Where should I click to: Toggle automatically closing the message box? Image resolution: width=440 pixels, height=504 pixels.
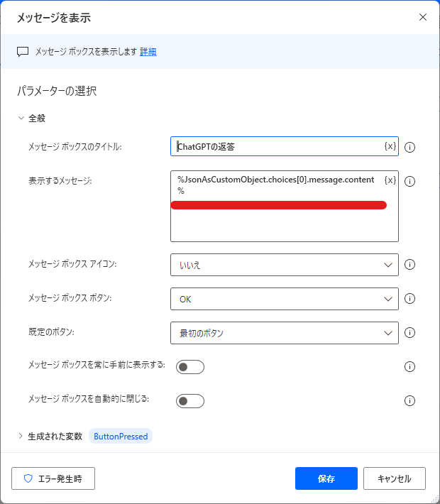[x=190, y=401]
